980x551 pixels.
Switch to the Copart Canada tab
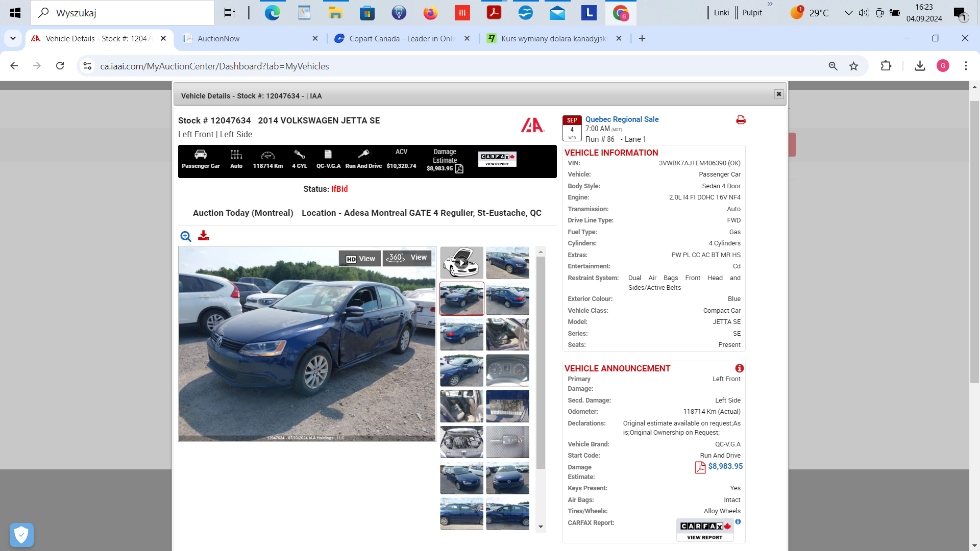click(x=403, y=38)
